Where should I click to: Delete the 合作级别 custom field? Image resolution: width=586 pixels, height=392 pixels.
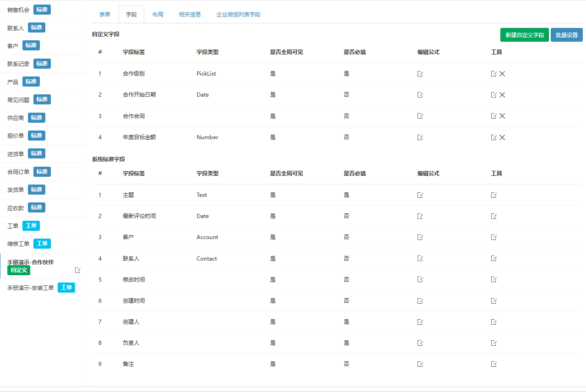[x=502, y=74]
